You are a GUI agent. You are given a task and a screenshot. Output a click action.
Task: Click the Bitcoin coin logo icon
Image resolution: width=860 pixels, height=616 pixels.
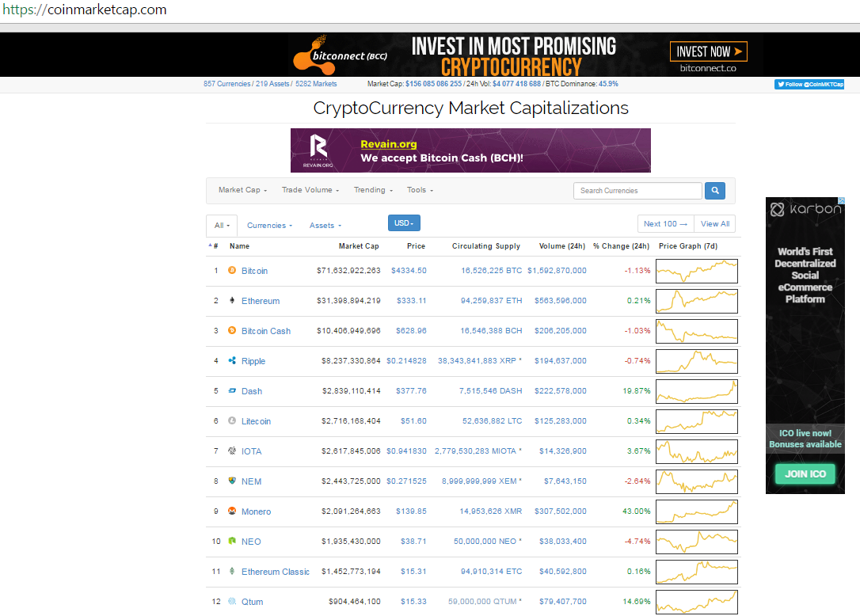232,271
